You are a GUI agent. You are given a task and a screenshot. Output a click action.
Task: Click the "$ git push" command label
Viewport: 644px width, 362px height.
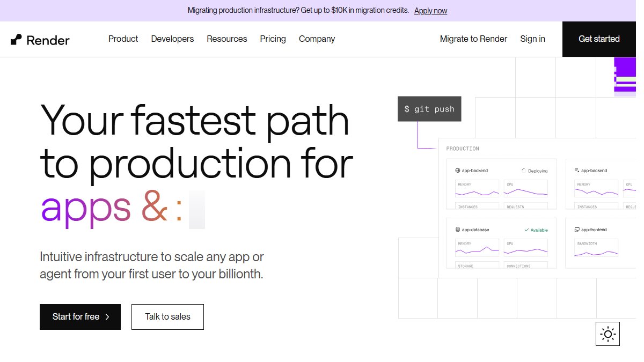pos(429,109)
